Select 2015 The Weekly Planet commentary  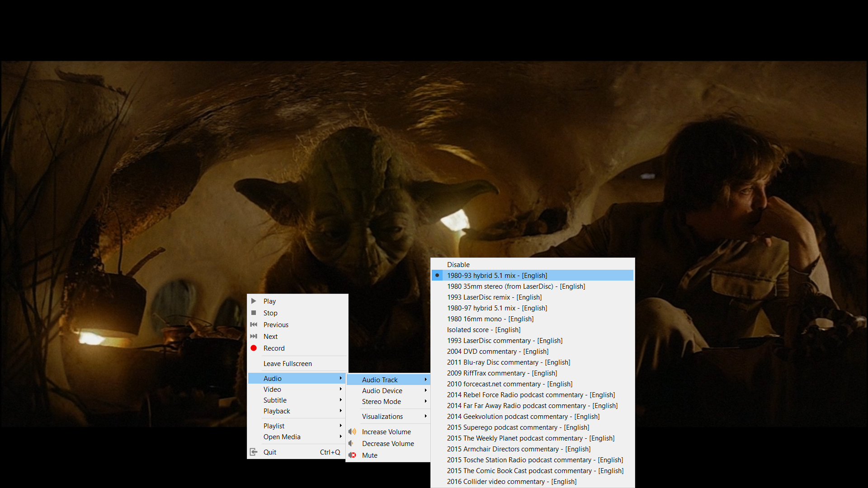coord(533,438)
